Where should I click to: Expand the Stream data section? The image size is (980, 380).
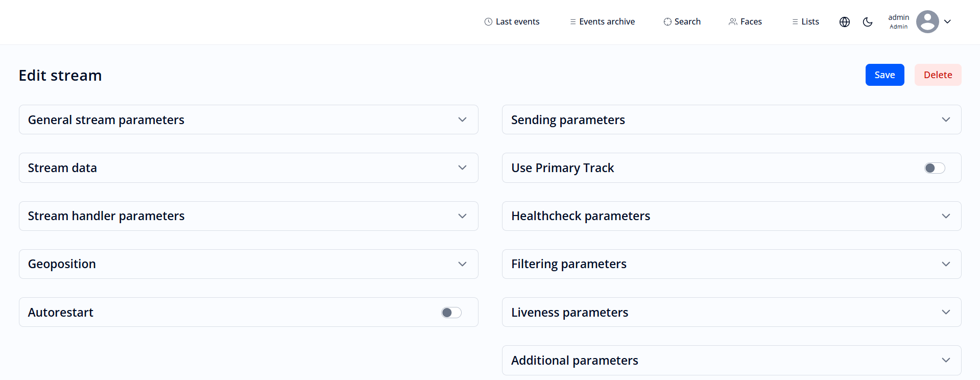(462, 168)
